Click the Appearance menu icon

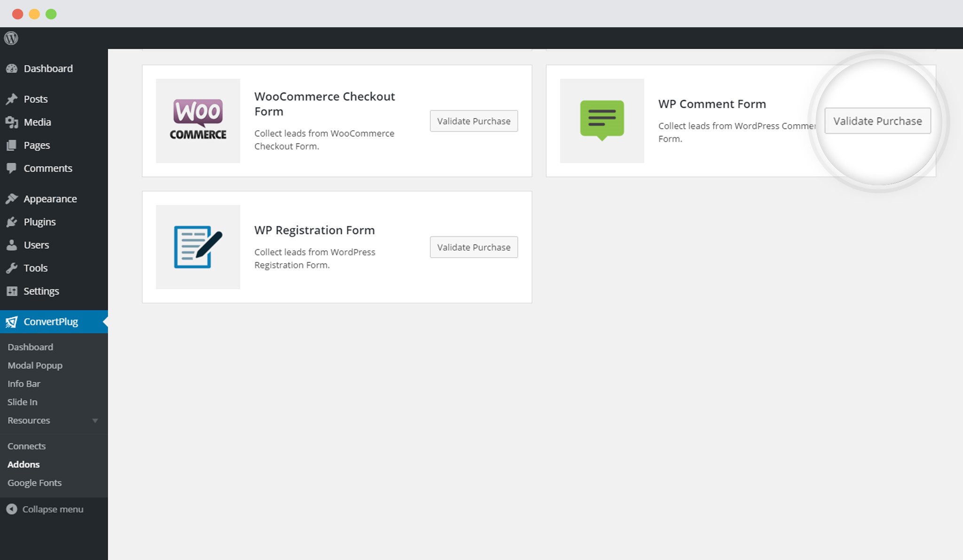[13, 198]
